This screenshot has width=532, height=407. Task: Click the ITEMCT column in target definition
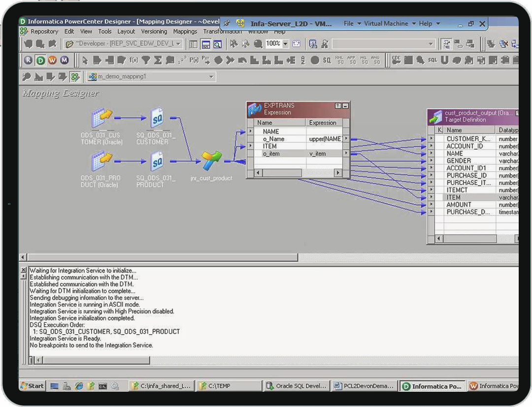coord(457,190)
